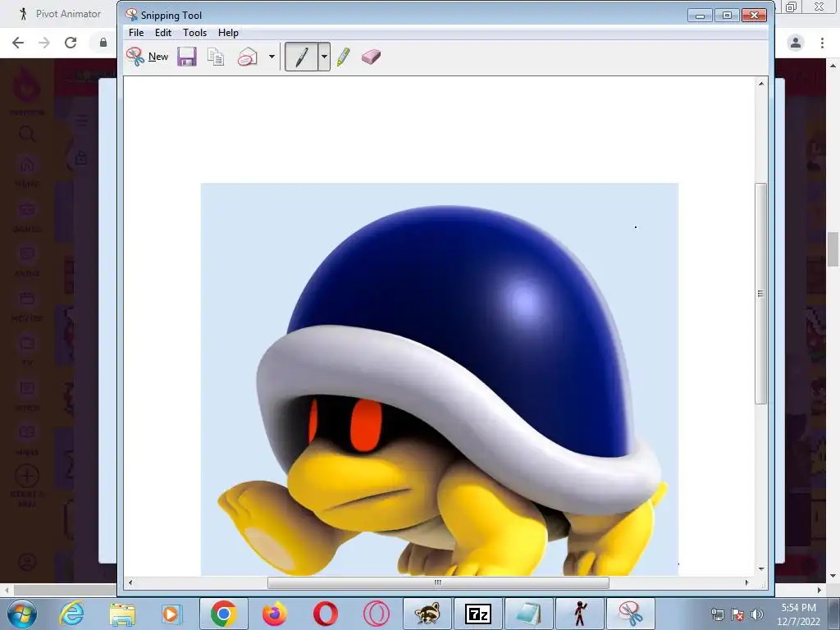Image resolution: width=840 pixels, height=630 pixels.
Task: Click Snipping Tool horizontal scrollbar thumb
Action: pyautogui.click(x=438, y=582)
